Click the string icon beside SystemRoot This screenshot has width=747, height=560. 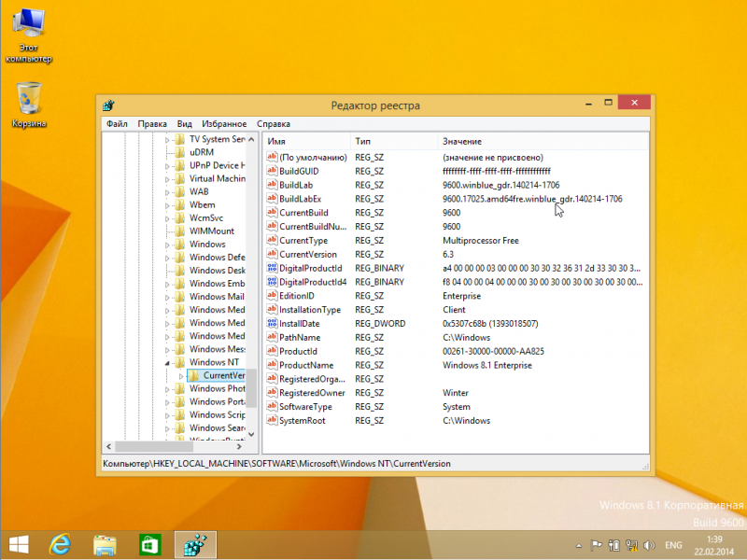pos(272,421)
